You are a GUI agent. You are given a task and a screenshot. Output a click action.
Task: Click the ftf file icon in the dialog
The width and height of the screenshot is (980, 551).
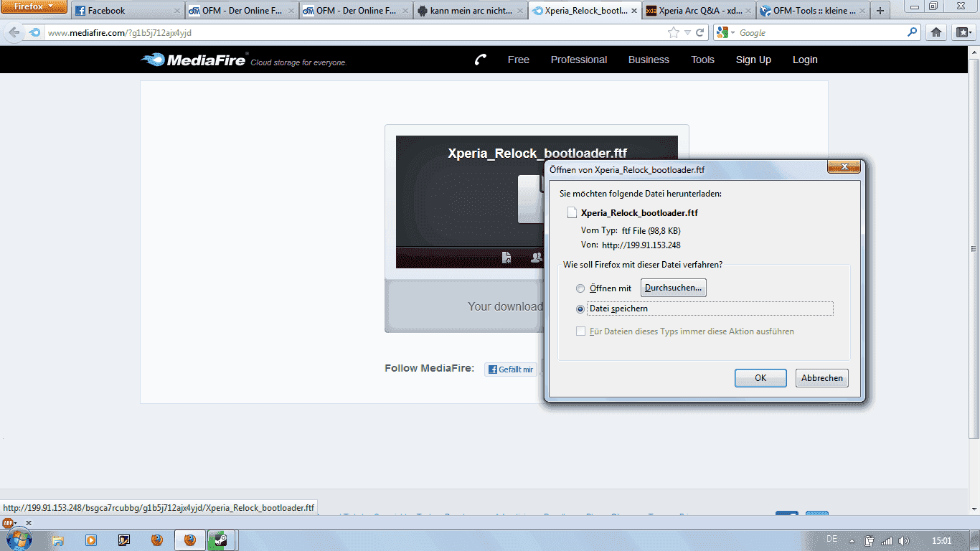pyautogui.click(x=572, y=212)
